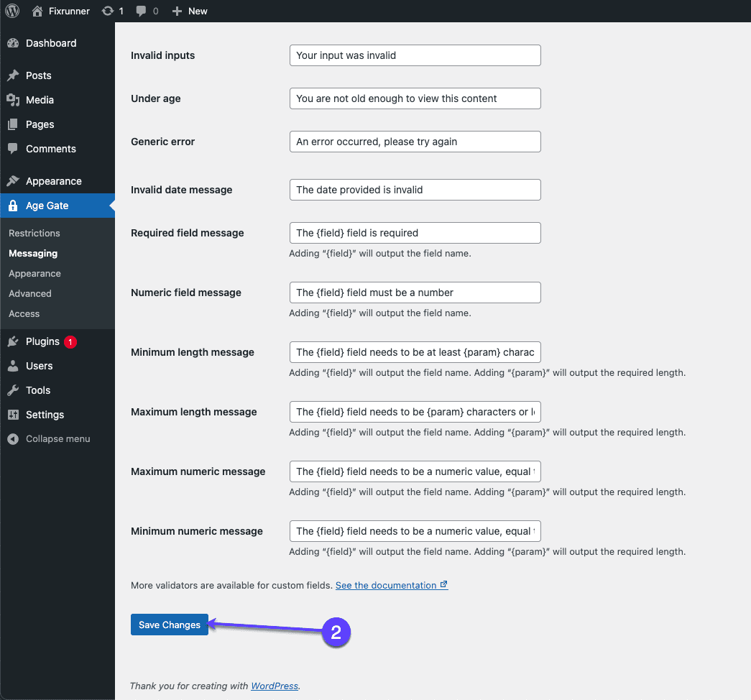Select the Age Gate menu item
The width and height of the screenshot is (751, 700).
[x=57, y=206]
